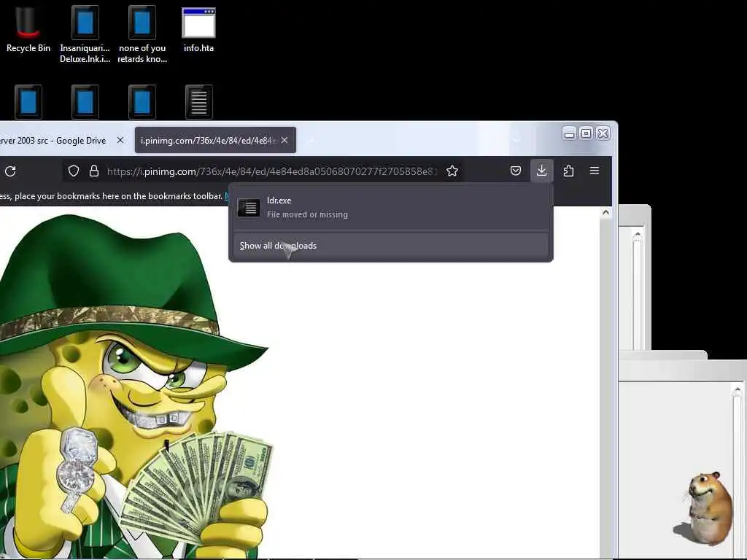
Task: Click scroll-up arrow of lower background window
Action: (737, 389)
